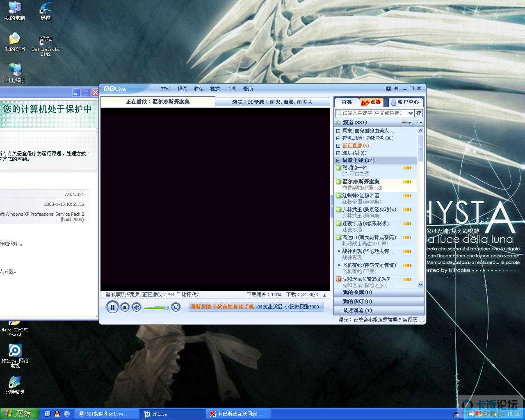Click the channel list scroll-up arrow
The height and width of the screenshot is (420, 525).
point(420,131)
